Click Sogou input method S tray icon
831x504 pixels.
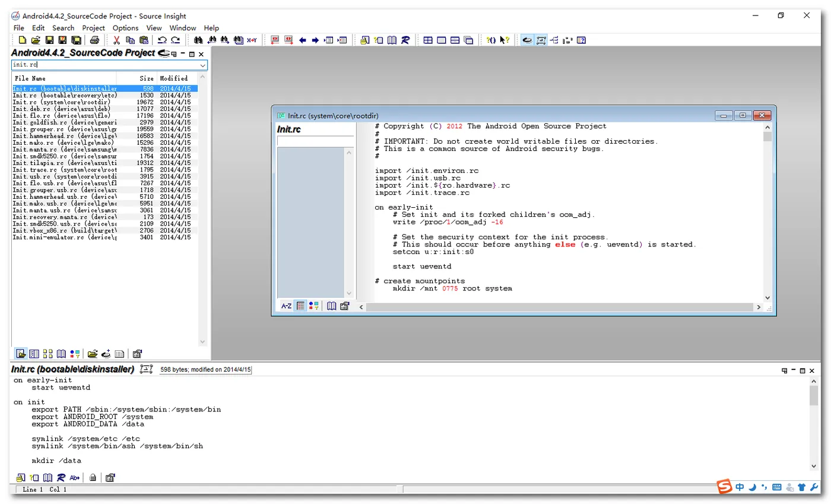click(x=724, y=487)
